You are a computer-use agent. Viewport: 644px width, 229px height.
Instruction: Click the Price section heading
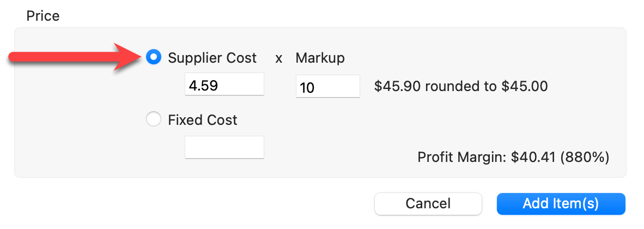tap(43, 16)
